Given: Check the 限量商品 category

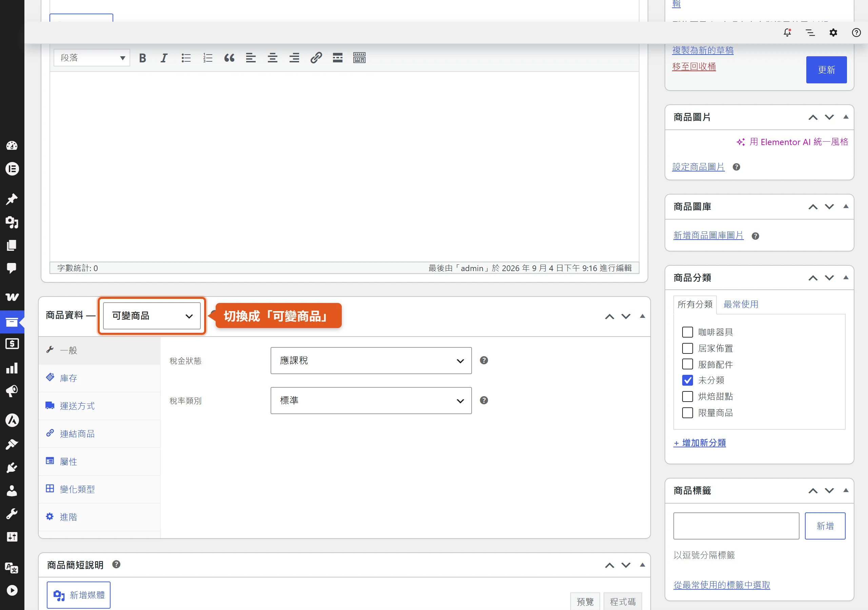Looking at the screenshot, I should [687, 413].
